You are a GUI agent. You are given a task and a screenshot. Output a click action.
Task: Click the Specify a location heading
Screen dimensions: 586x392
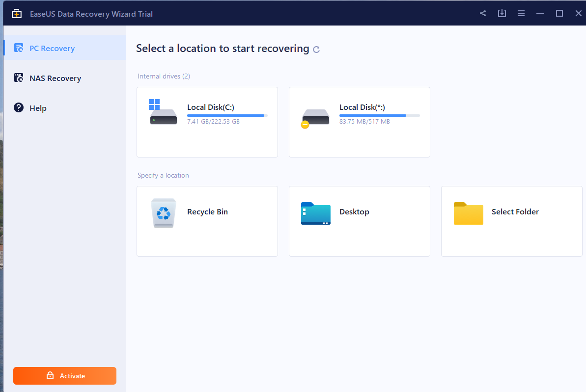(163, 176)
